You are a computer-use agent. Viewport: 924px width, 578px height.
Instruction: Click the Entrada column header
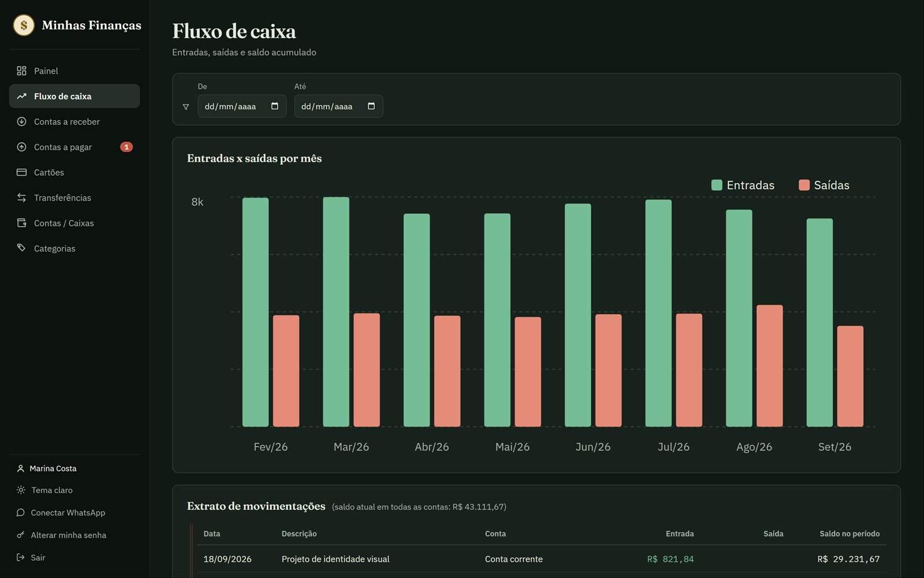680,533
